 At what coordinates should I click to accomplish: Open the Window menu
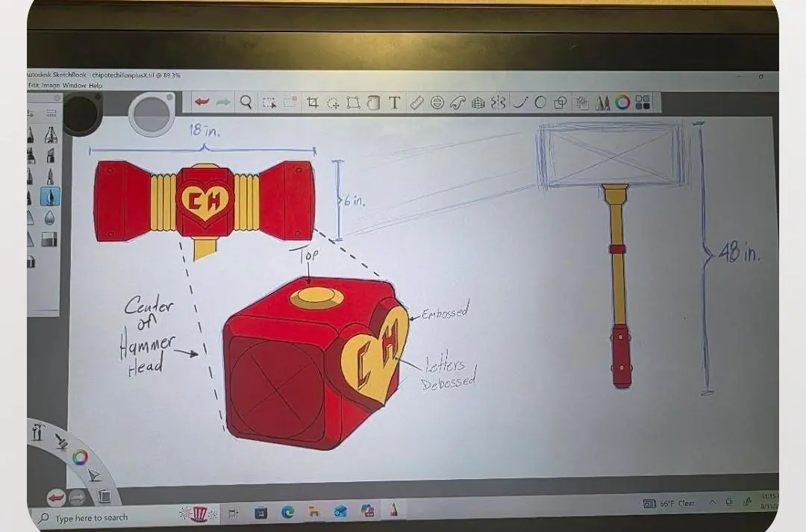74,85
